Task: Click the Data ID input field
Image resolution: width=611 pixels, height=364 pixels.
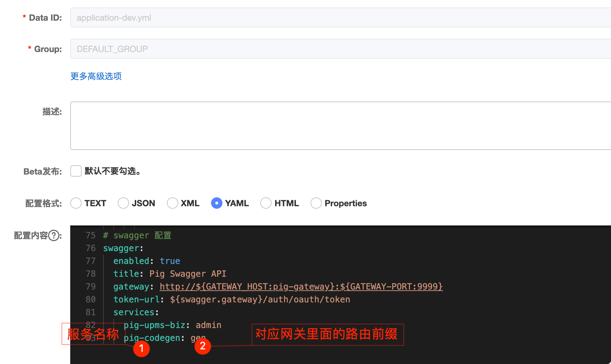Action: 340,17
